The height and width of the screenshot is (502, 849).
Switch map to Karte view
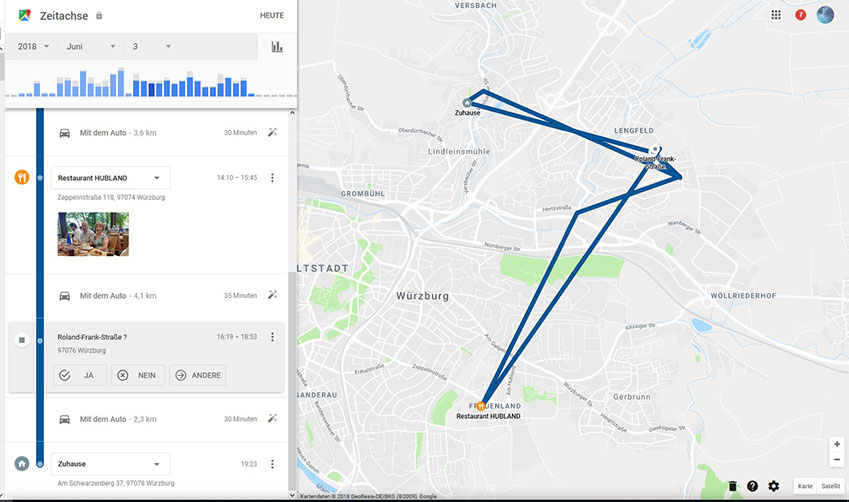805,486
